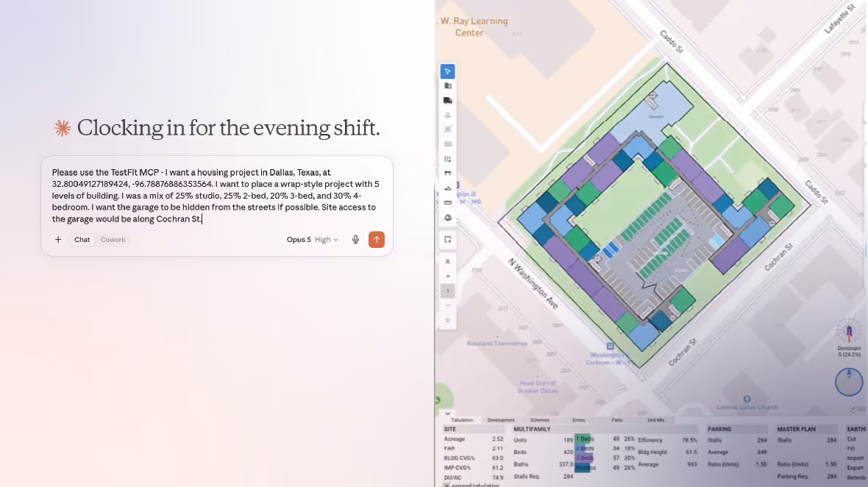The image size is (868, 487).
Task: Open the Development tab
Action: pos(501,420)
